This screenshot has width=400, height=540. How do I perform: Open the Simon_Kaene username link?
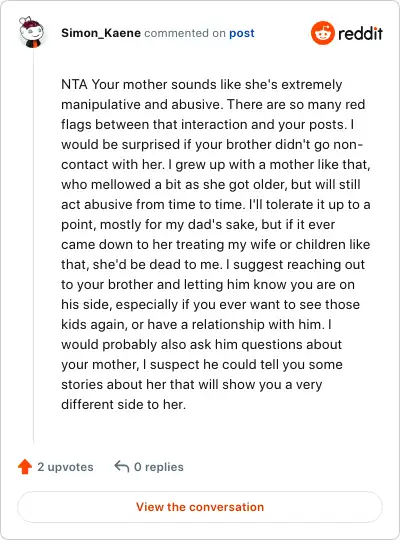[101, 33]
